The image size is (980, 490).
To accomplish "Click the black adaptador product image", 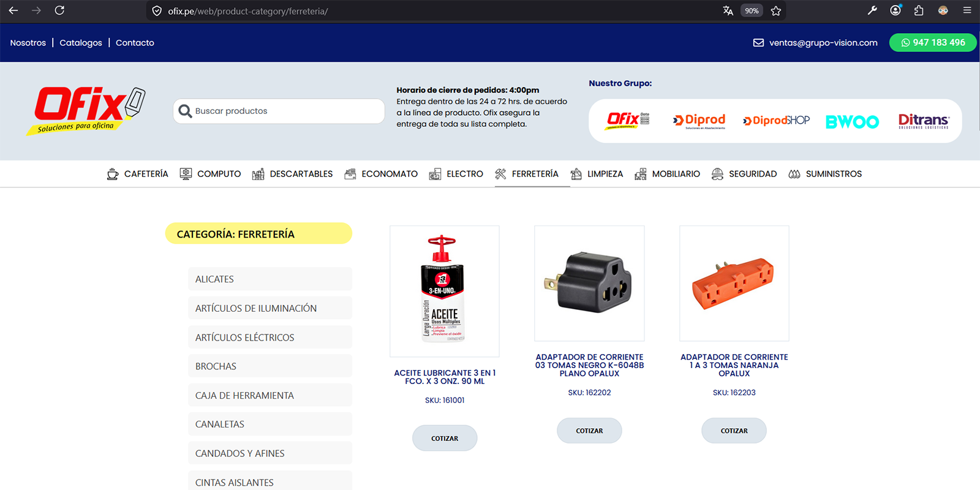I will [589, 284].
